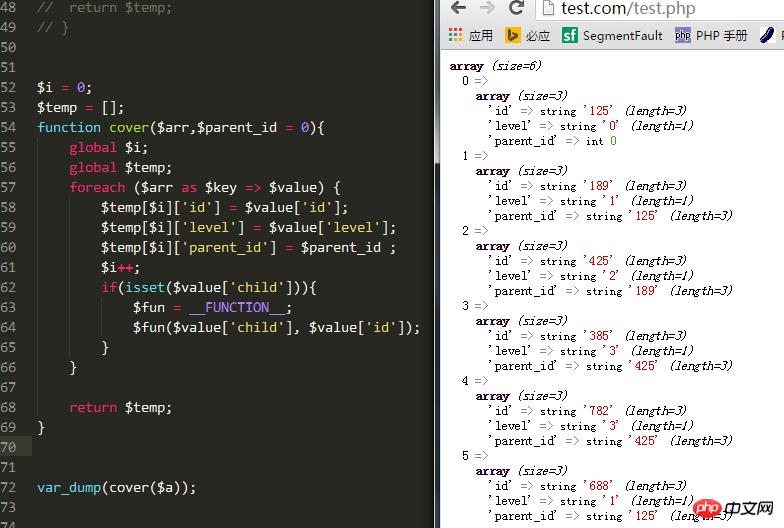The height and width of the screenshot is (528, 784).
Task: Open the Bing bookmark
Action: [x=527, y=36]
